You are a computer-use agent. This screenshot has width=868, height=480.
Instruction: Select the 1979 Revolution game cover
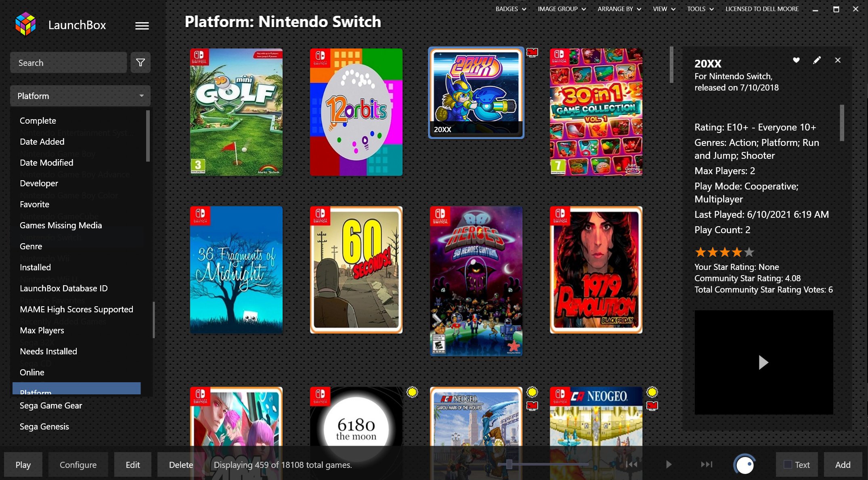pyautogui.click(x=596, y=270)
